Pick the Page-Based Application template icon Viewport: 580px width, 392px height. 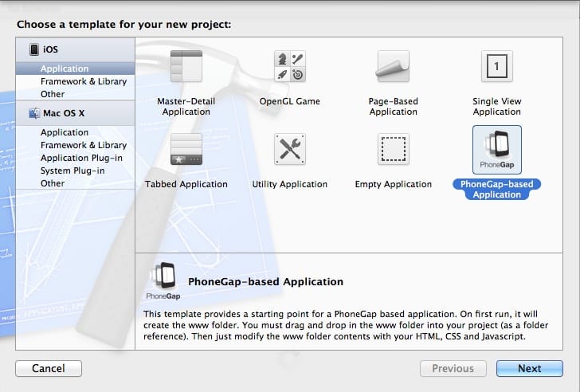(x=394, y=66)
